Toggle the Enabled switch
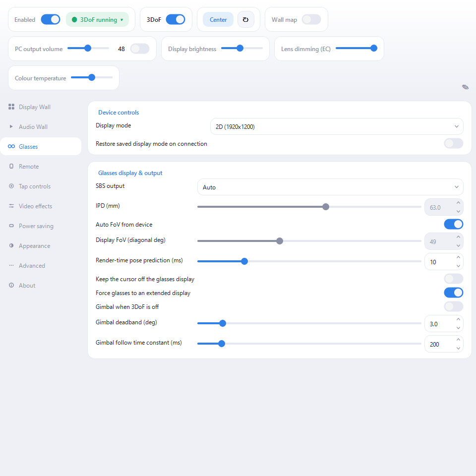Viewport: 476px width, 476px height. coord(51,19)
